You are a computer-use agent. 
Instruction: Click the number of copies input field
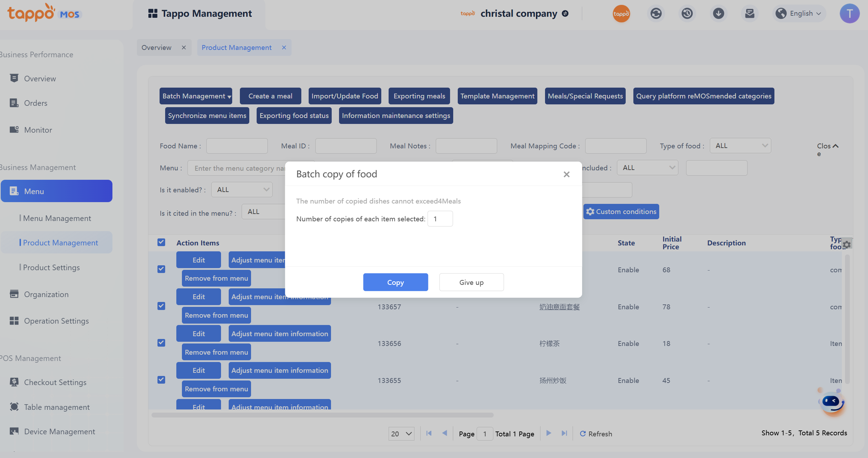point(440,219)
